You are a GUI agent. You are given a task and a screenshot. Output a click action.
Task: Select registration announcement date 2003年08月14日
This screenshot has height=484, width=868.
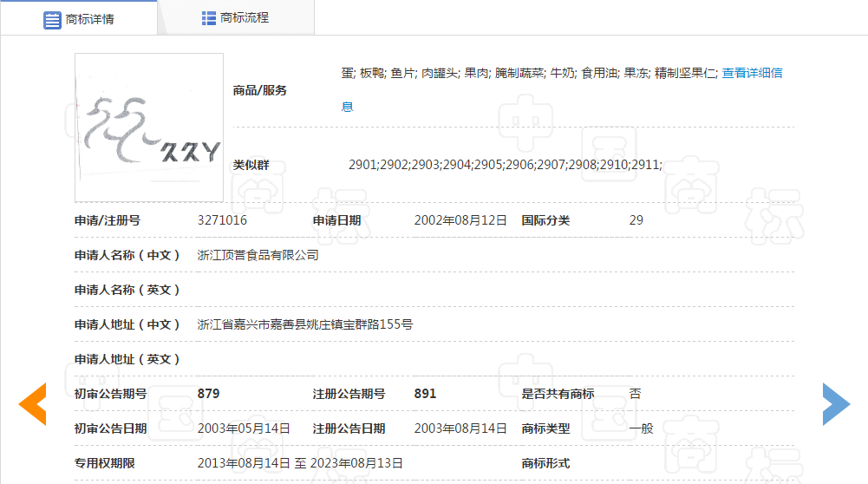[x=460, y=428]
